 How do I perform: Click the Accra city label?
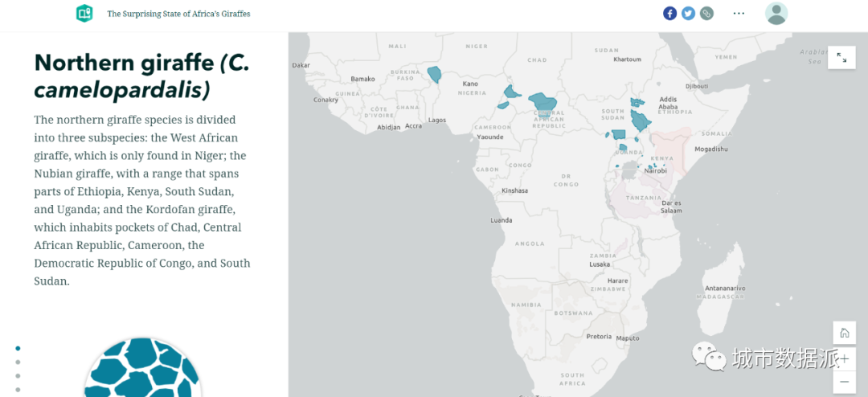pos(413,125)
